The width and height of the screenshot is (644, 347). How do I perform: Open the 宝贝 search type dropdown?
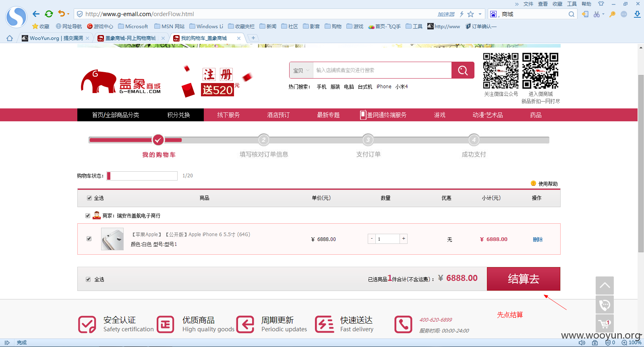click(301, 70)
